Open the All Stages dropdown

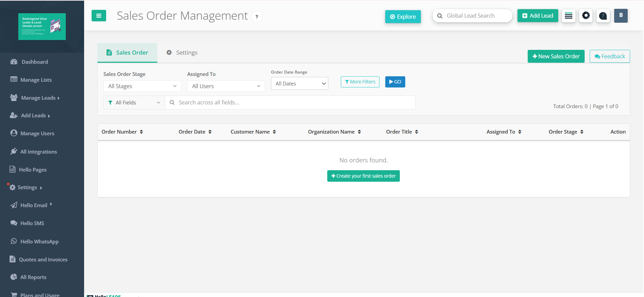142,86
